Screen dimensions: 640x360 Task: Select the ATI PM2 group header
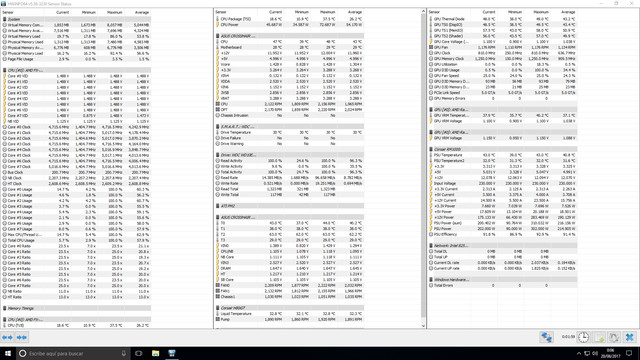click(x=289, y=206)
